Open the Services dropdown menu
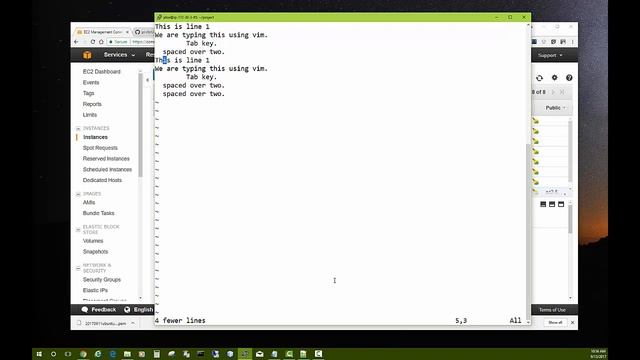The width and height of the screenshot is (640, 360). 119,55
